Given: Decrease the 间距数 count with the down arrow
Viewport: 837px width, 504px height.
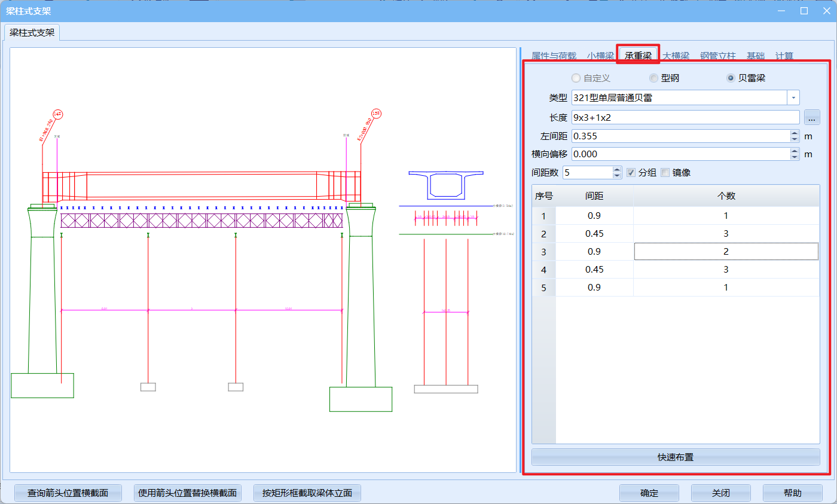Looking at the screenshot, I should [x=618, y=176].
